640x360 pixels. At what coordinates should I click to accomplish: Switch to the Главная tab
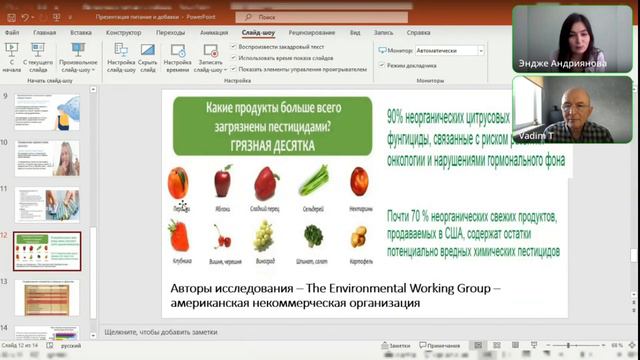[44, 32]
